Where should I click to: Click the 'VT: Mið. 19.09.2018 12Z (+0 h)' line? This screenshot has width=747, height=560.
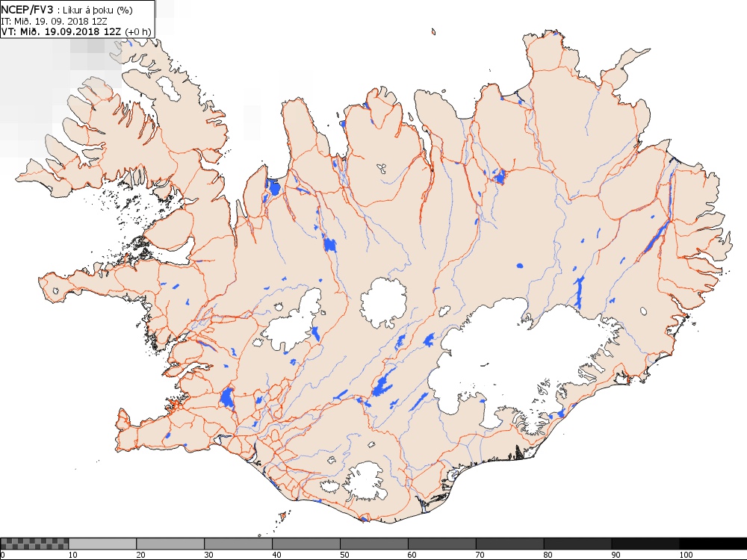pyautogui.click(x=76, y=31)
